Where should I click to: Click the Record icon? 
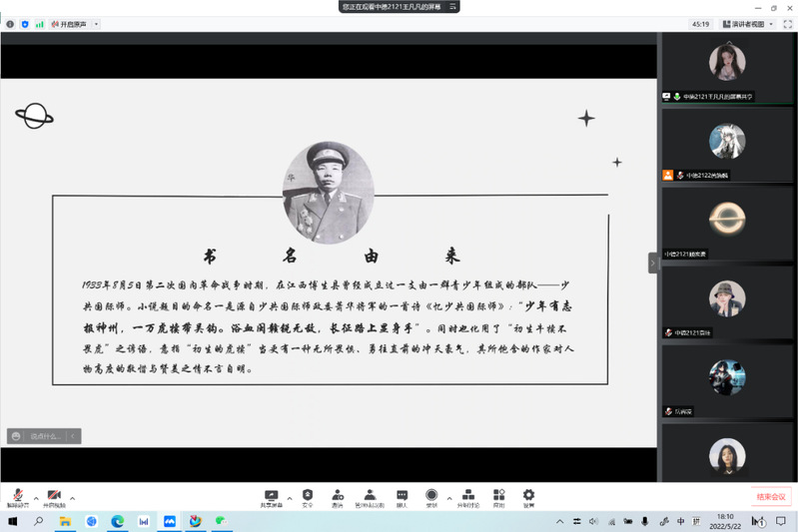[x=431, y=496]
